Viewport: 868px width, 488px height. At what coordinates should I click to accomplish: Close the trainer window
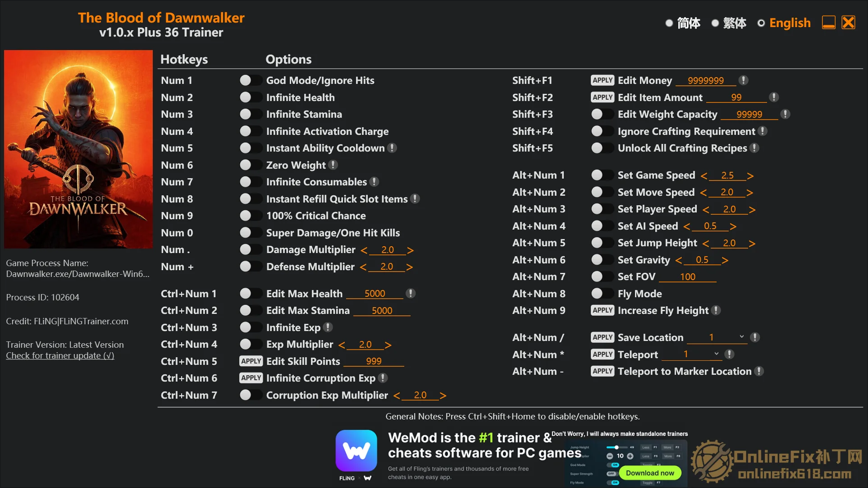pos(848,23)
